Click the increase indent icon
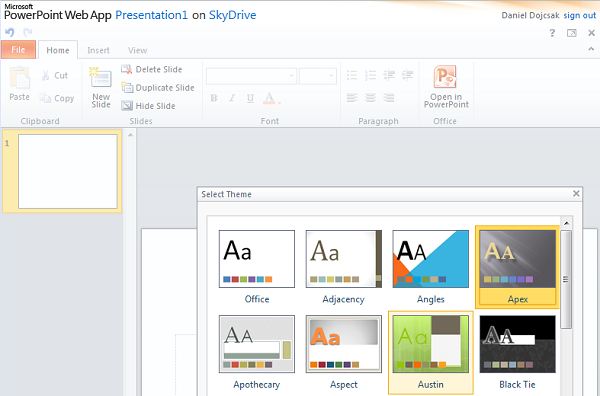 [x=408, y=75]
